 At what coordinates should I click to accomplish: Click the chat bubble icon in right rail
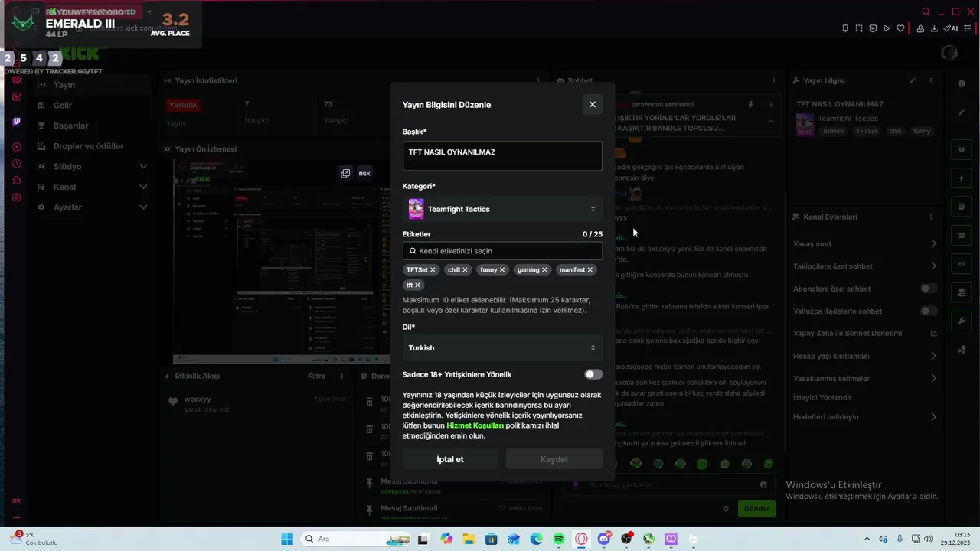coord(962,236)
